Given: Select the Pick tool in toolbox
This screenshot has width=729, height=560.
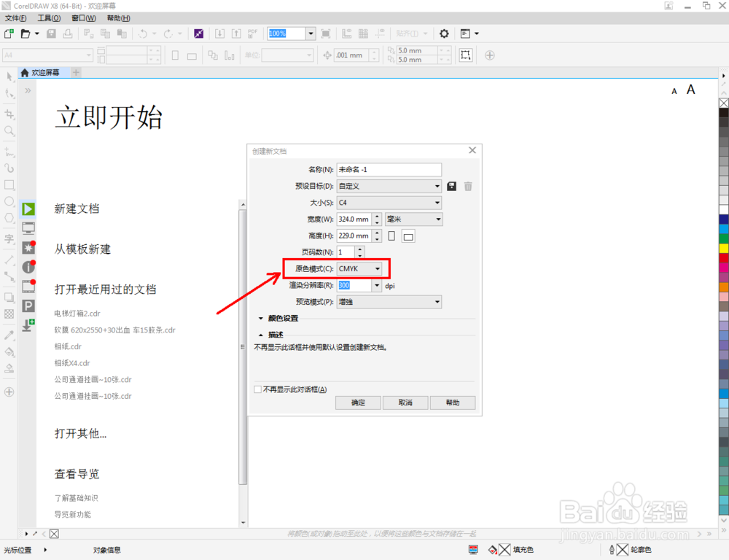Looking at the screenshot, I should click(x=9, y=77).
